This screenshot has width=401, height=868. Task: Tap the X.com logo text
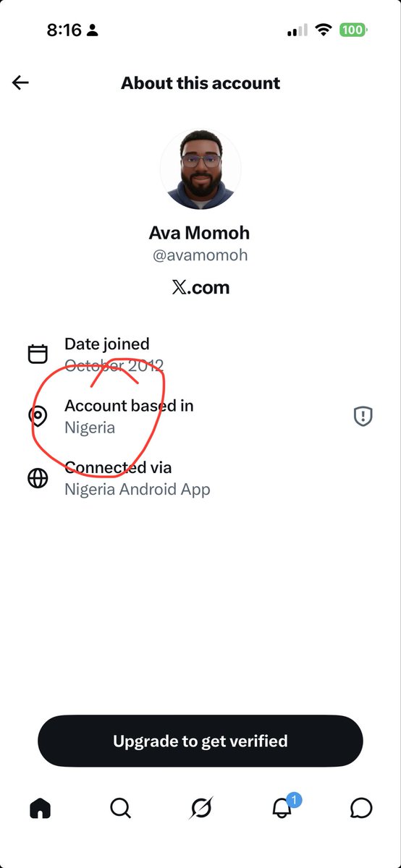point(200,287)
